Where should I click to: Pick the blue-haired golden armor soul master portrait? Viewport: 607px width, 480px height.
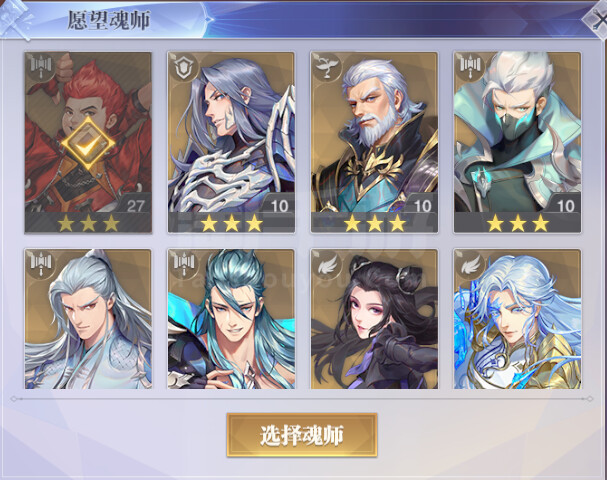[517, 319]
